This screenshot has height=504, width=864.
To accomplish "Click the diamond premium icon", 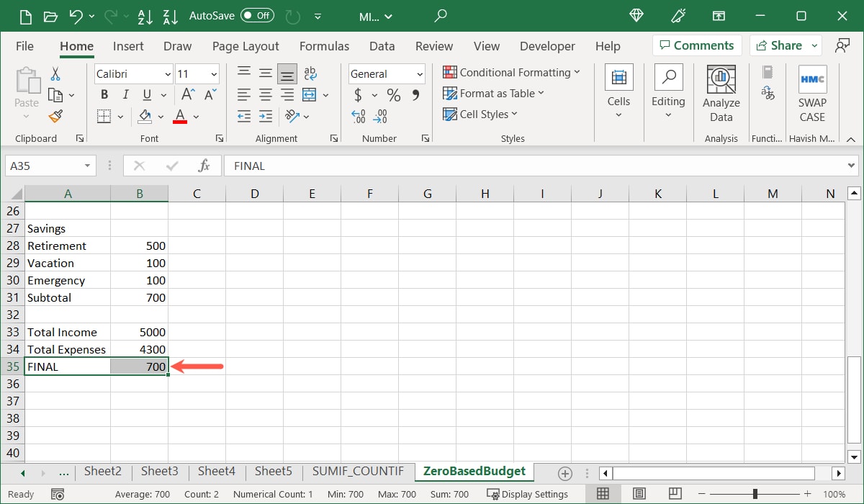I will tap(637, 15).
